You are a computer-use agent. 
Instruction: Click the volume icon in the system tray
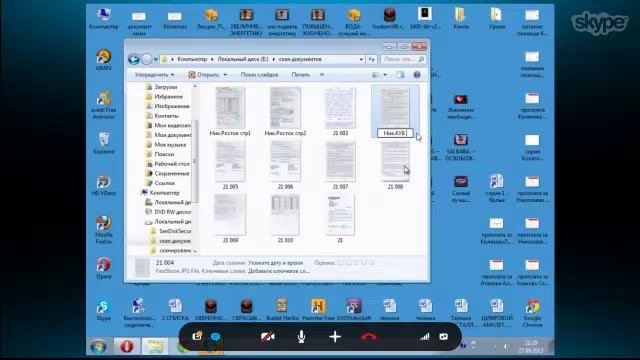[507, 347]
